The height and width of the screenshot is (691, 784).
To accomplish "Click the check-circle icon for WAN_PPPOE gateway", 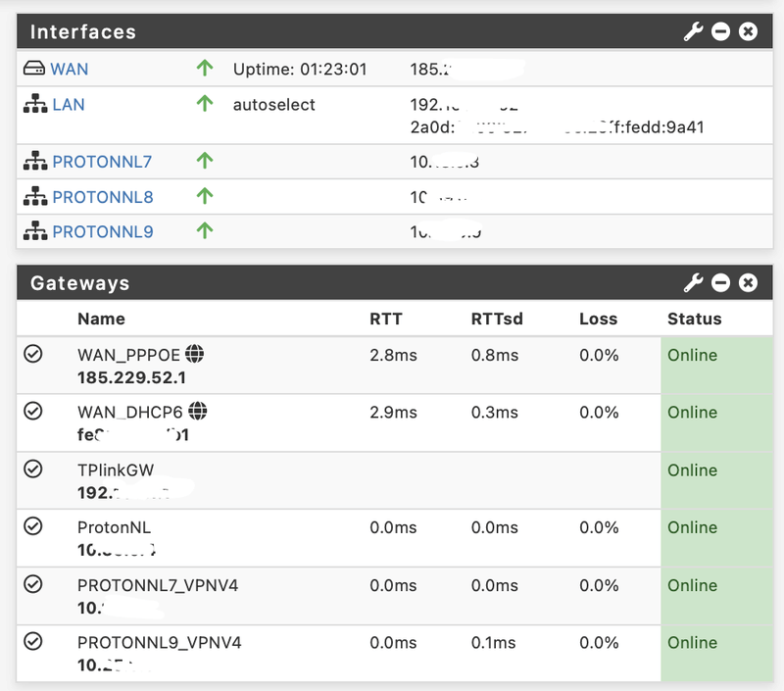I will pos(33,355).
